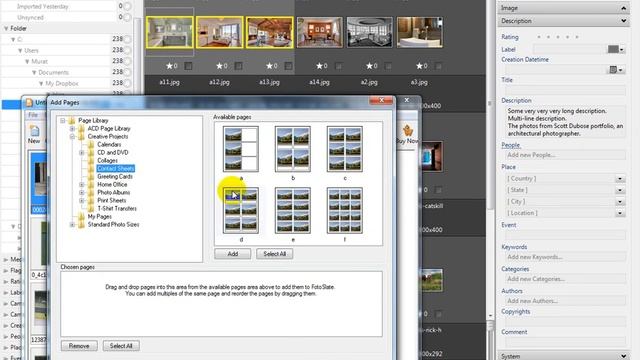This screenshot has width=640, height=360.
Task: Open the a11.jpg thumbnail
Action: point(169,32)
